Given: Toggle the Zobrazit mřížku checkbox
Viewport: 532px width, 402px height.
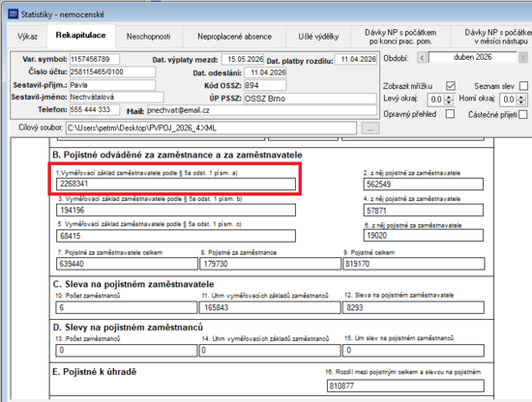Looking at the screenshot, I should pyautogui.click(x=451, y=86).
